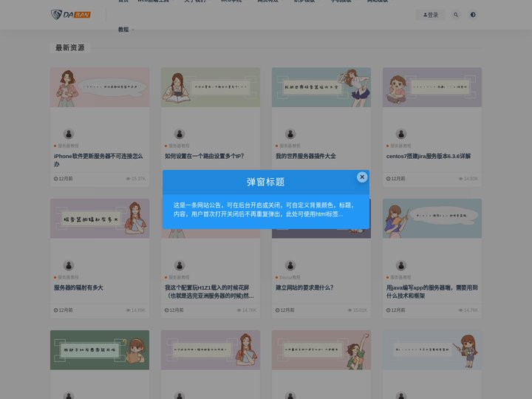Click author avatar on 建立网站的要求 card
Screen dimensions: 532x399
[290, 265]
